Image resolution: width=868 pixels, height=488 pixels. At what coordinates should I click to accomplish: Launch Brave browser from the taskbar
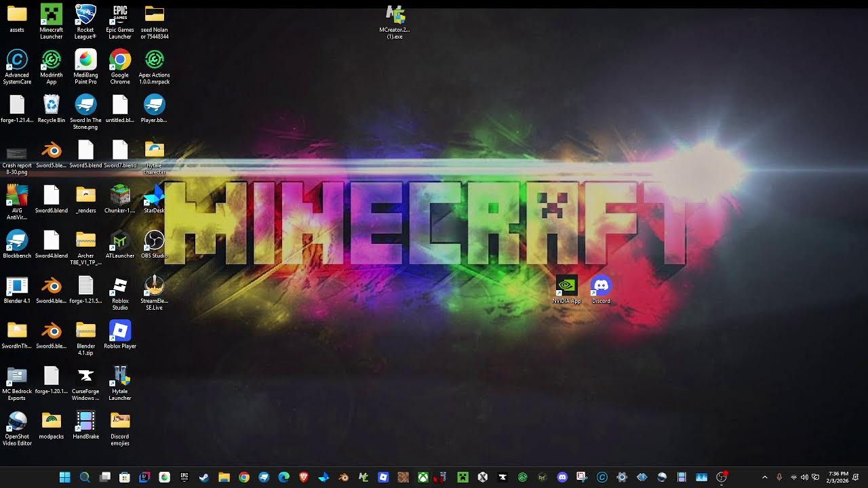(x=304, y=477)
